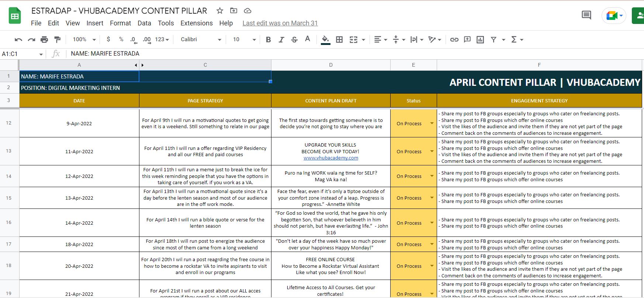Increase decimal places
The image size is (644, 298).
click(147, 39)
